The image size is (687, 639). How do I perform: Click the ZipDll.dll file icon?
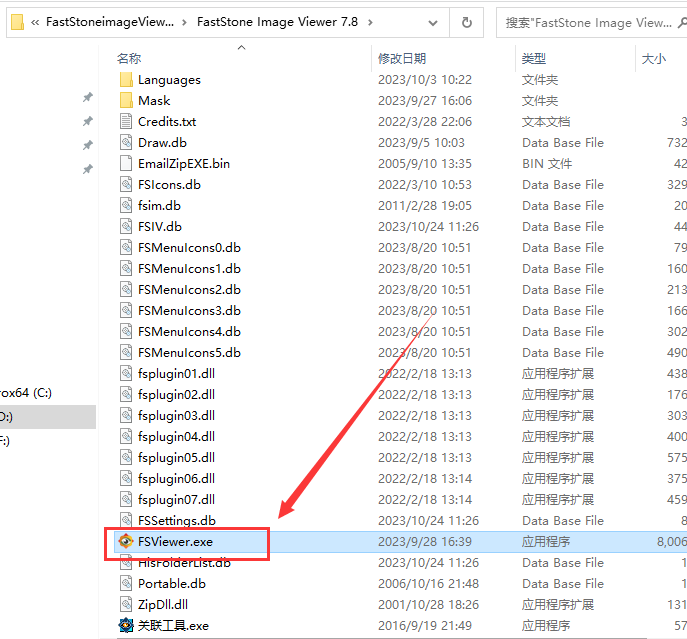click(x=126, y=604)
